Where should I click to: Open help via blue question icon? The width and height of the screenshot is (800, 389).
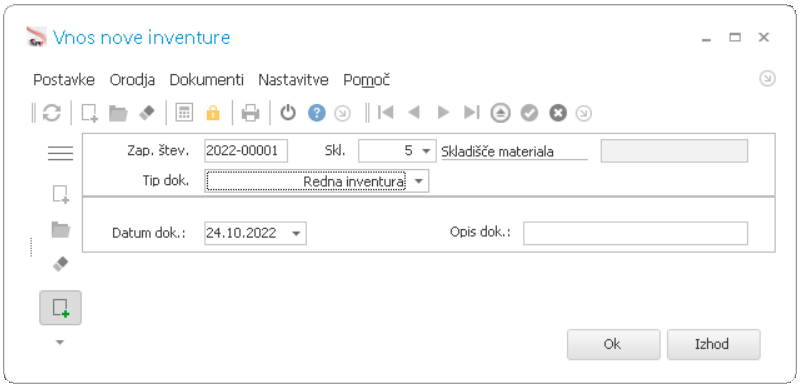pos(316,113)
